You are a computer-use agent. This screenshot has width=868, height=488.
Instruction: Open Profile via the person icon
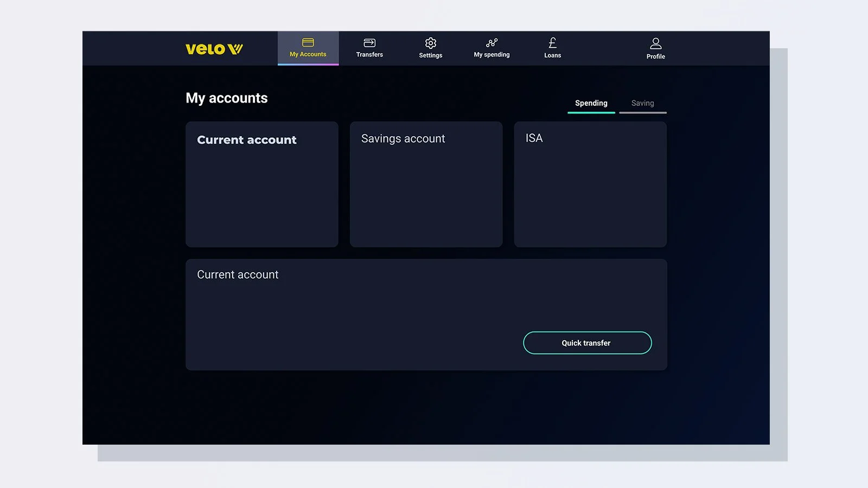(x=656, y=43)
